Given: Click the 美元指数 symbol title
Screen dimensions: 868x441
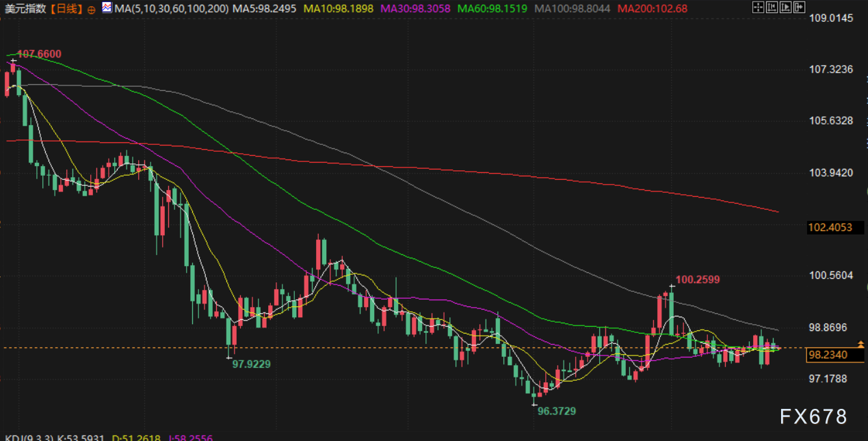Looking at the screenshot, I should (25, 9).
